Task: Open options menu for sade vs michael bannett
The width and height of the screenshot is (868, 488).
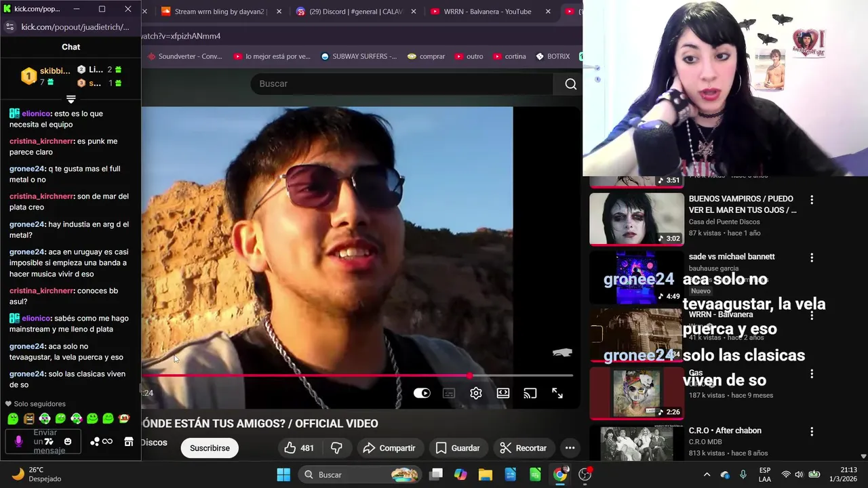Action: (812, 258)
